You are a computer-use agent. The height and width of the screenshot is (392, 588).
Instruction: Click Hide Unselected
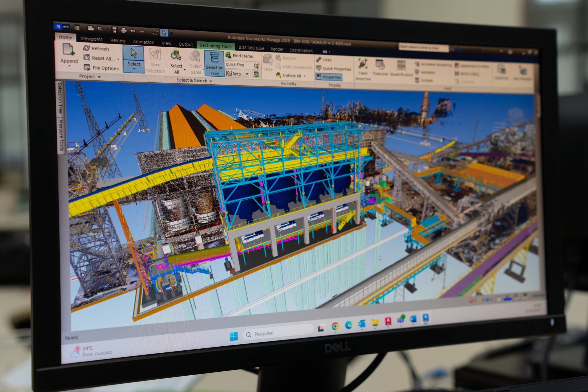point(294,67)
